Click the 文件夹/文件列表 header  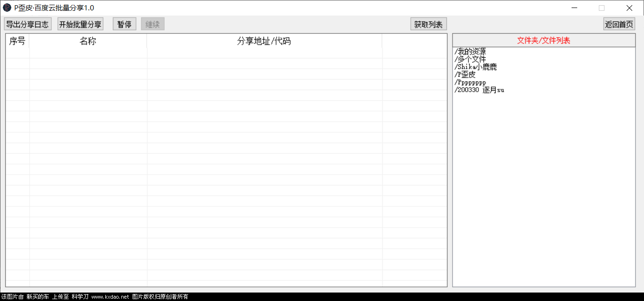[544, 40]
